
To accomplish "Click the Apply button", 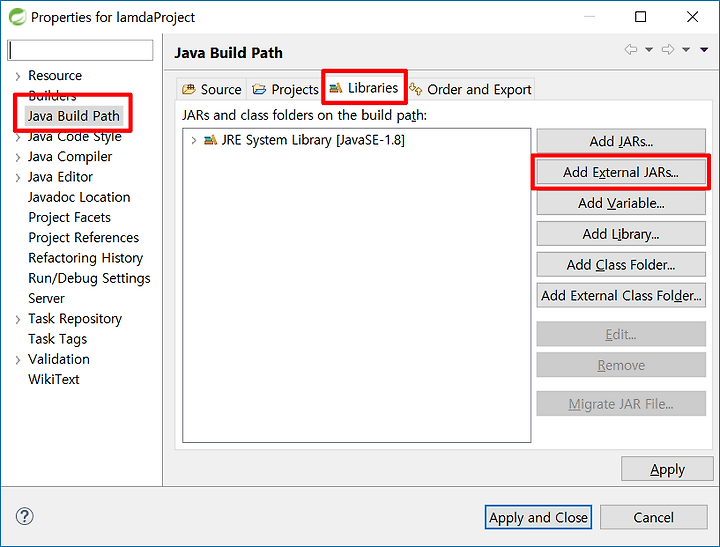I will (x=667, y=469).
